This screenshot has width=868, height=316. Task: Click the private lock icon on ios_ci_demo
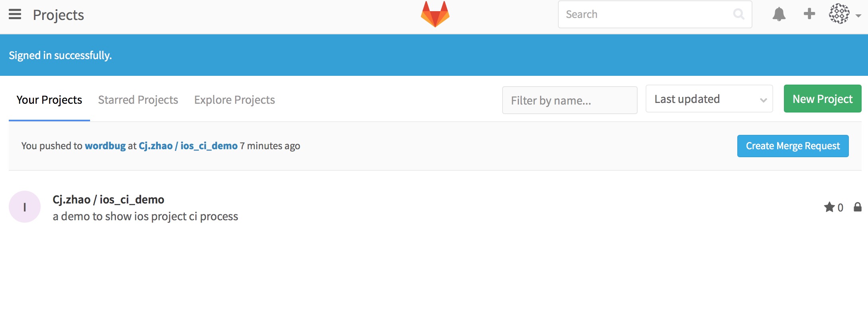(x=858, y=207)
